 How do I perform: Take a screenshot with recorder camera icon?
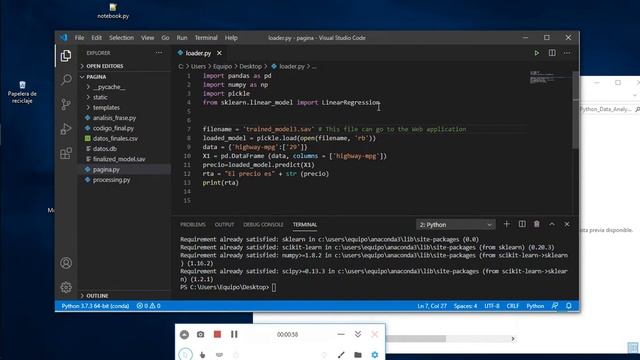tap(200, 334)
